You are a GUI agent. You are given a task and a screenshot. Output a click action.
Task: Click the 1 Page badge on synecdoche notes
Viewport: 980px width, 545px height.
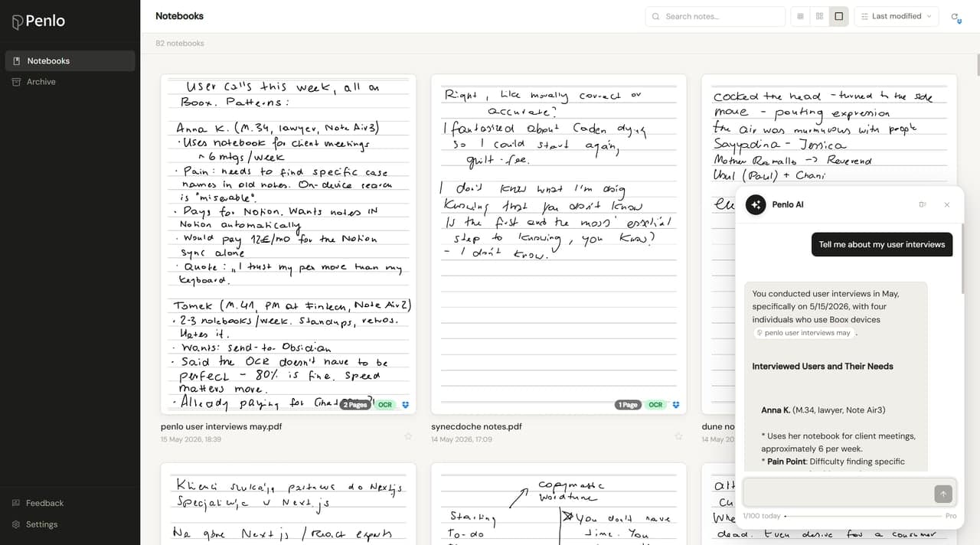(x=627, y=405)
